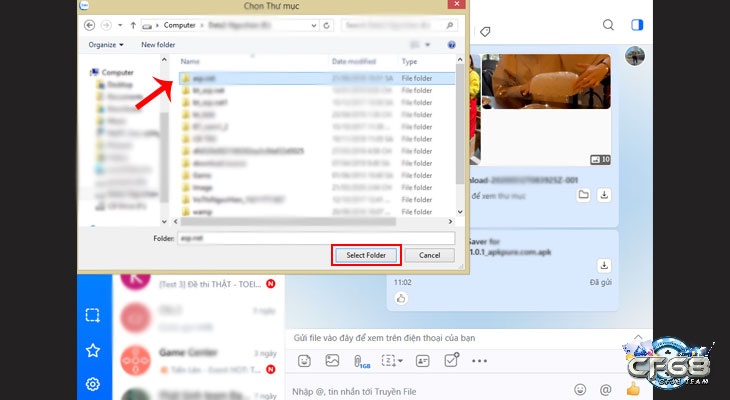This screenshot has width=730, height=400.
Task: Open chat search magnifier icon
Action: coord(608,25)
